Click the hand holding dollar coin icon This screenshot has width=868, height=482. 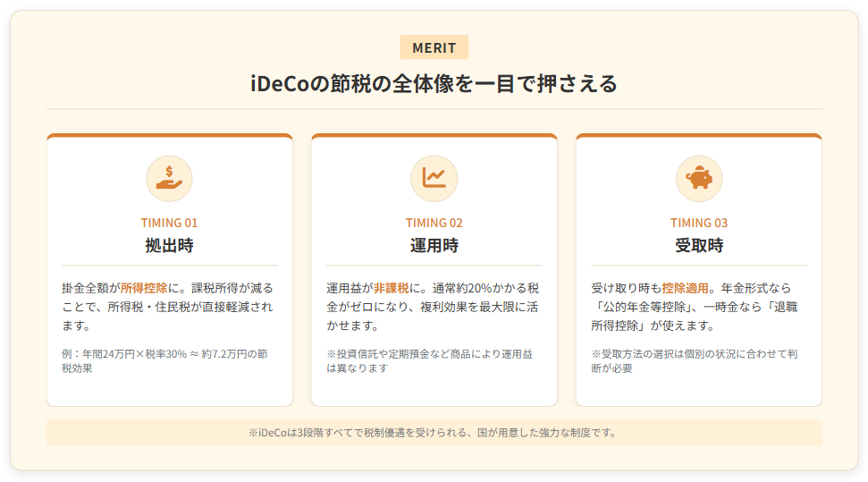coord(169,178)
